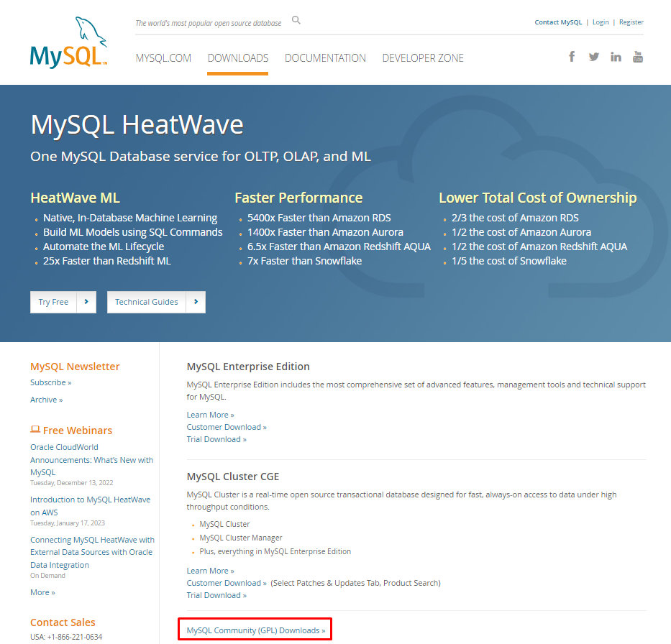Click the '7x Faster than Snowflake' bullet
The width and height of the screenshot is (671, 644).
304,261
